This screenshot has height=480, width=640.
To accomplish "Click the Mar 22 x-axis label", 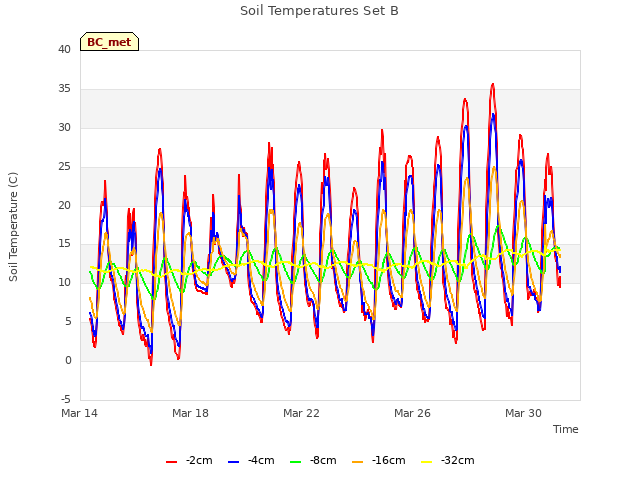I will (x=301, y=413).
